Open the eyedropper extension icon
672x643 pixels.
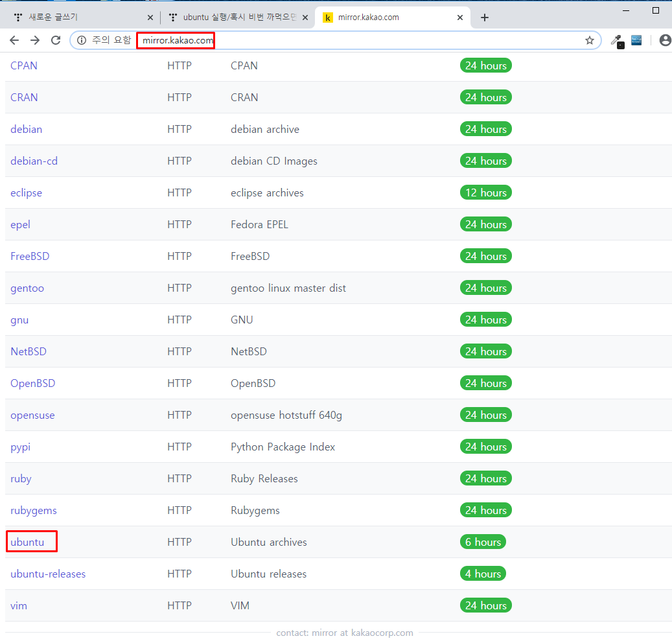coord(617,41)
